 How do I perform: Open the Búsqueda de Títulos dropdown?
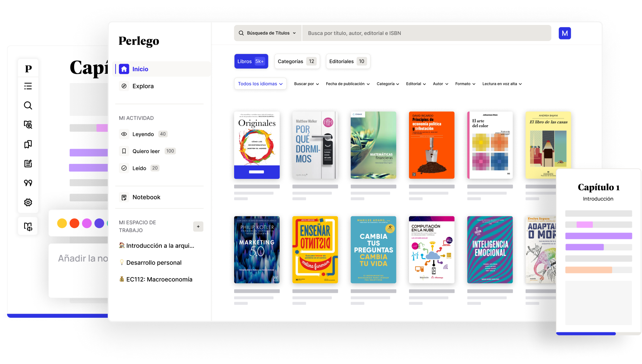pyautogui.click(x=268, y=33)
